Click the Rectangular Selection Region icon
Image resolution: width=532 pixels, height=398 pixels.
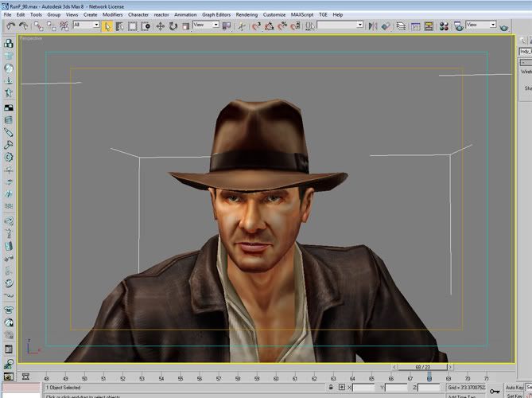tap(132, 26)
